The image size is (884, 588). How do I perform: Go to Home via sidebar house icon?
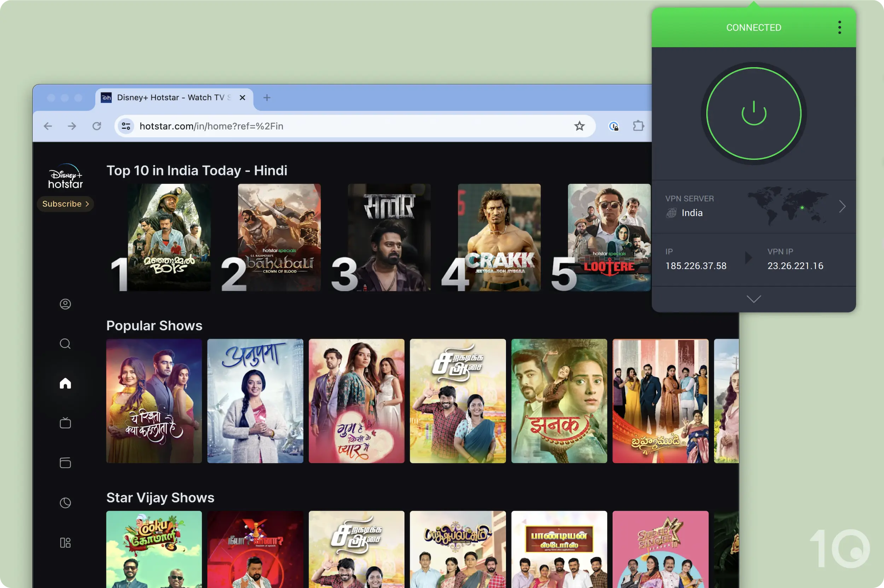pos(65,383)
